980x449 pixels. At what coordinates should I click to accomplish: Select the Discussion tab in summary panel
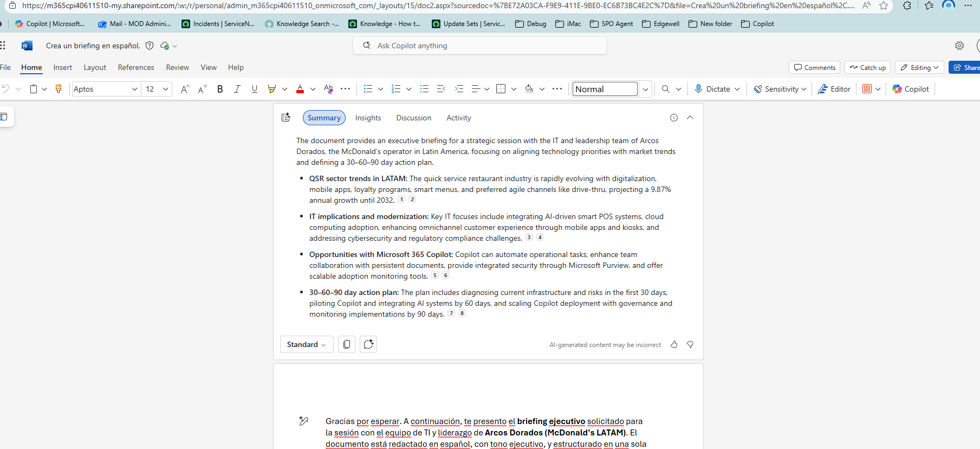click(414, 118)
